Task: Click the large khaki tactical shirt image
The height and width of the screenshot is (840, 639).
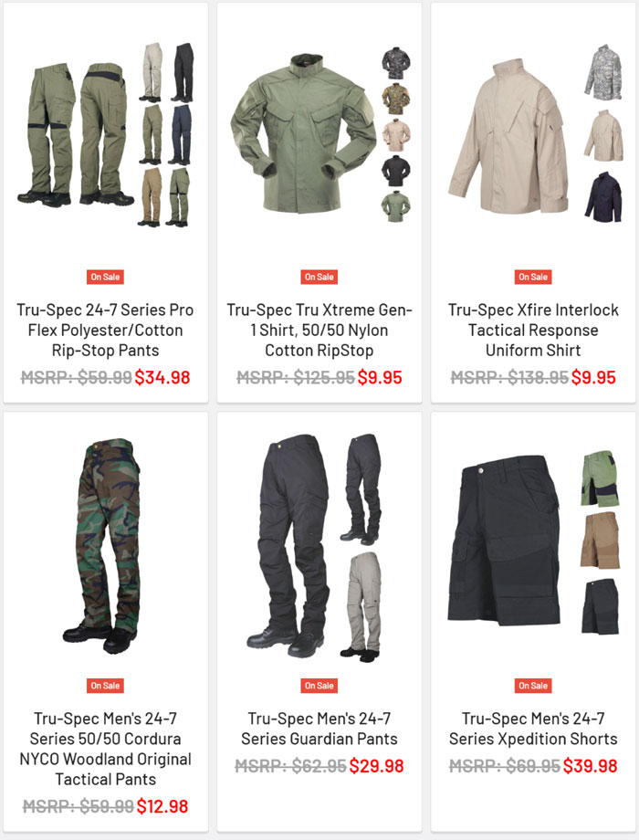Action: 509,137
